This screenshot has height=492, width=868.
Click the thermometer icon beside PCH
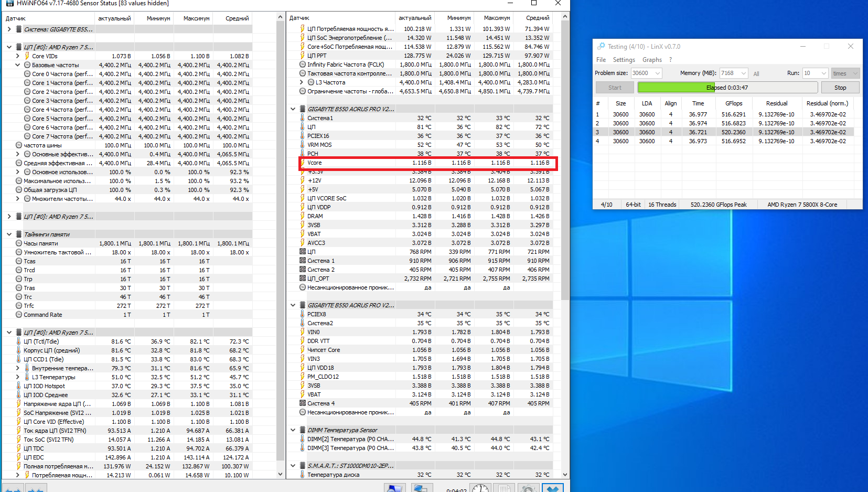(303, 154)
